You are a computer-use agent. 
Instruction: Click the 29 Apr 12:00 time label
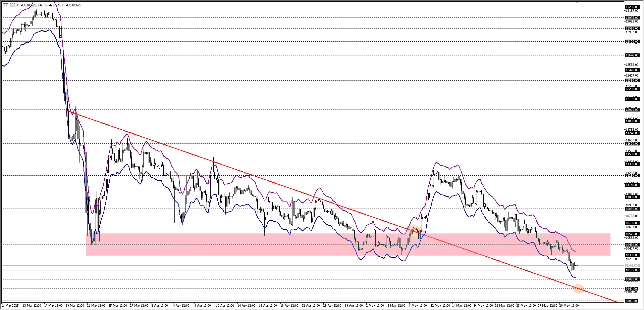tap(354, 306)
